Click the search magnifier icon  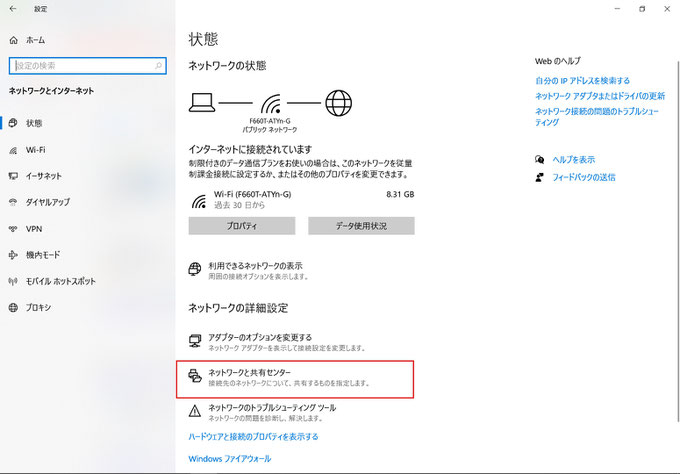(158, 66)
